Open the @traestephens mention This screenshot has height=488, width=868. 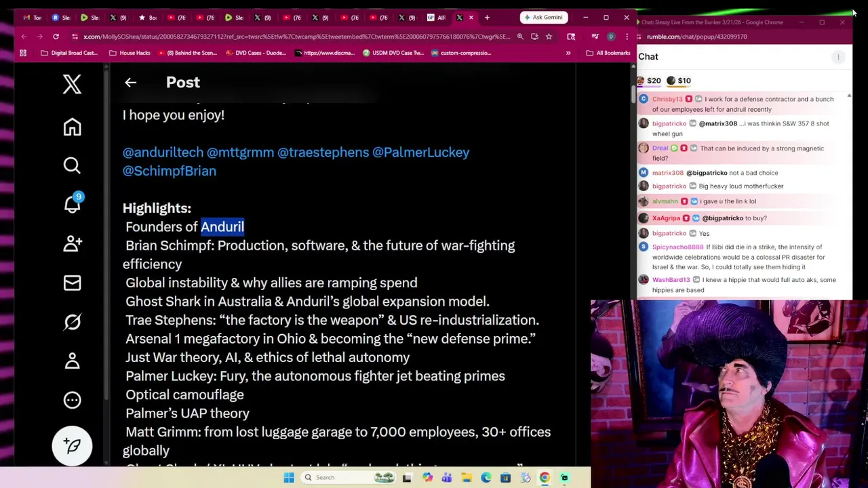[323, 152]
